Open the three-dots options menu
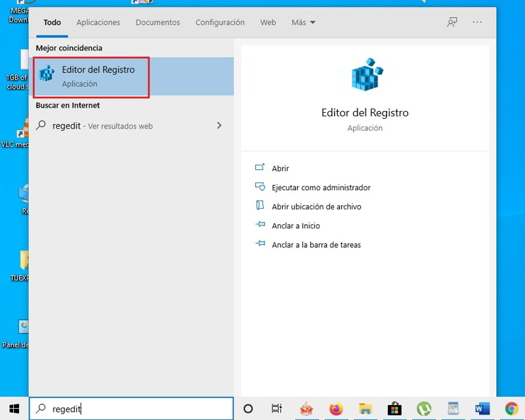The image size is (525, 420). 477,22
